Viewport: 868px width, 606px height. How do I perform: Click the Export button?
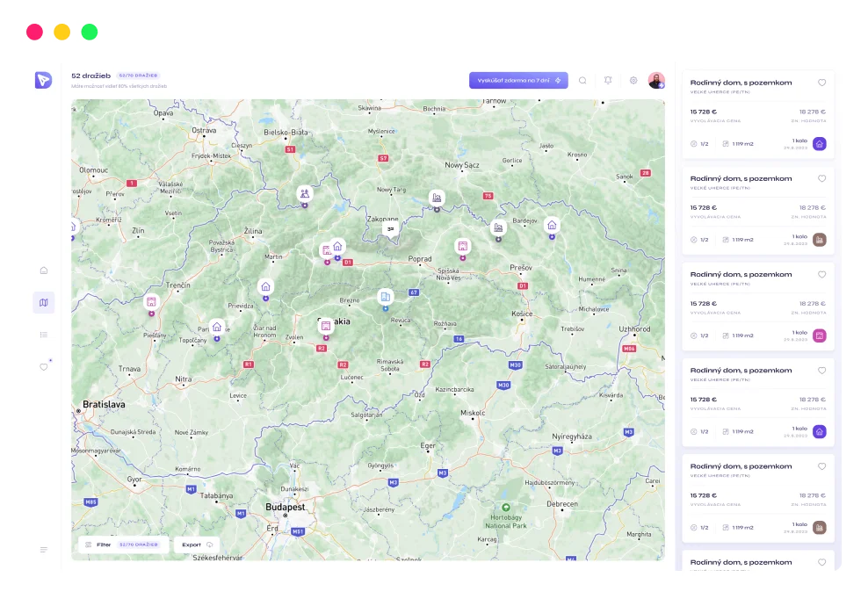pyautogui.click(x=197, y=545)
